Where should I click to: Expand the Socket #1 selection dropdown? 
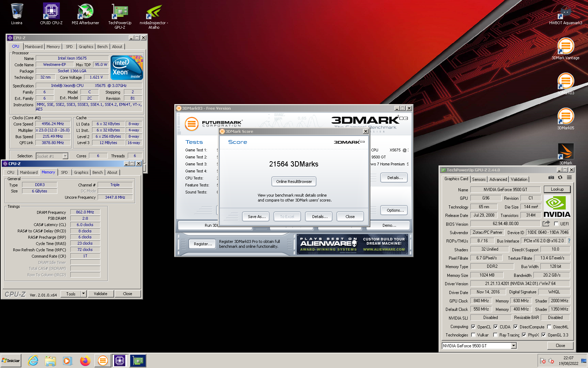65,156
